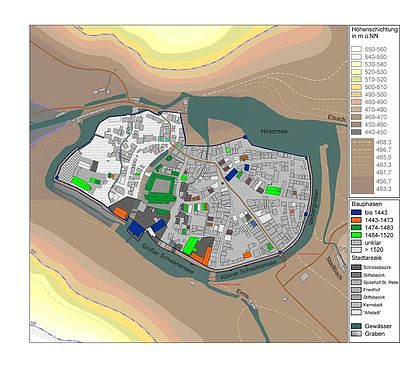Image resolution: width=400 pixels, height=367 pixels.
Task: Click the '1474-1483' legend label
Action: 379,227
